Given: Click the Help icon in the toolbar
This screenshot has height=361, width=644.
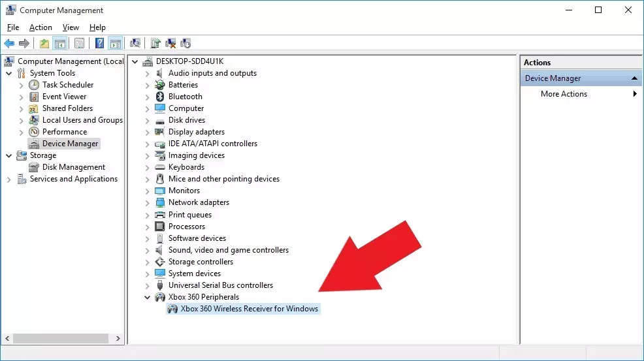Looking at the screenshot, I should [99, 44].
